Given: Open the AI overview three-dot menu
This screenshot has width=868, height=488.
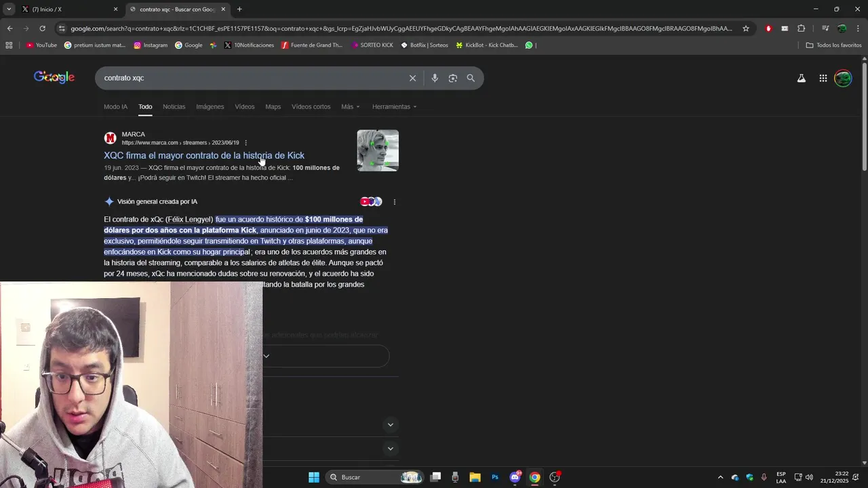Looking at the screenshot, I should pos(394,201).
